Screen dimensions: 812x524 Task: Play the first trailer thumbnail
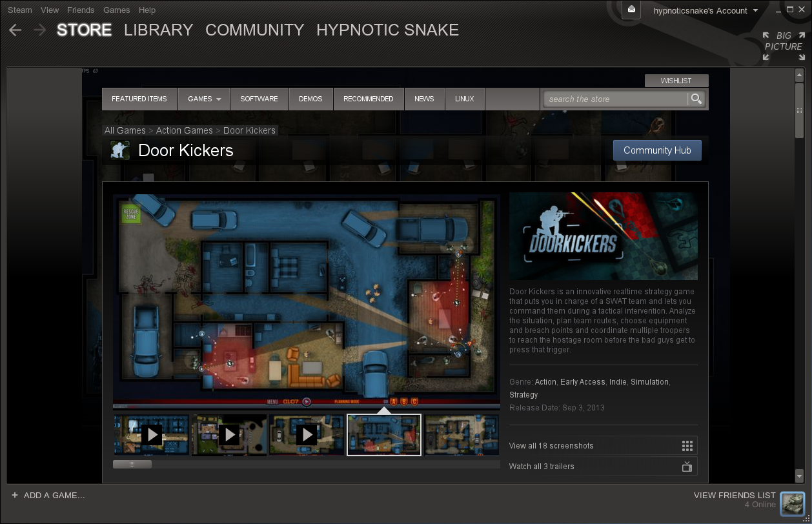click(152, 435)
